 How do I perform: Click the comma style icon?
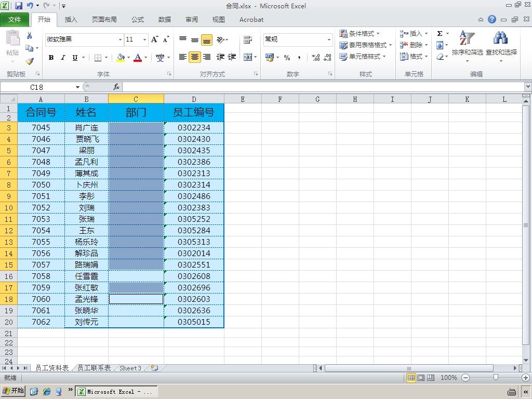tap(299, 57)
